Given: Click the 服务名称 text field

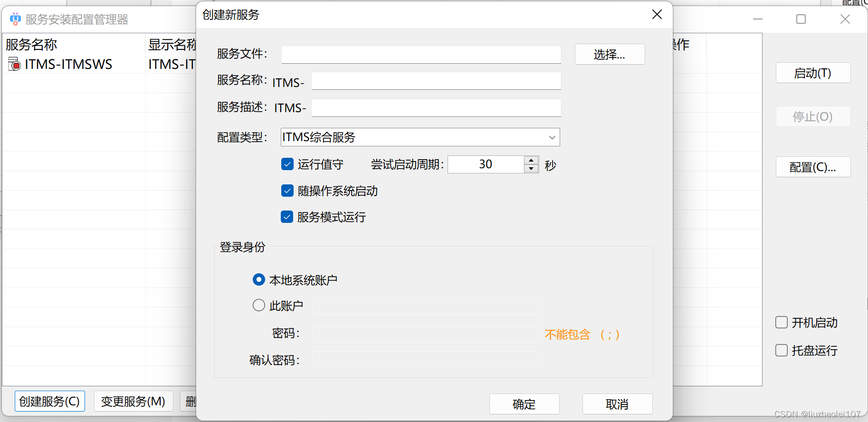Looking at the screenshot, I should pyautogui.click(x=436, y=81).
